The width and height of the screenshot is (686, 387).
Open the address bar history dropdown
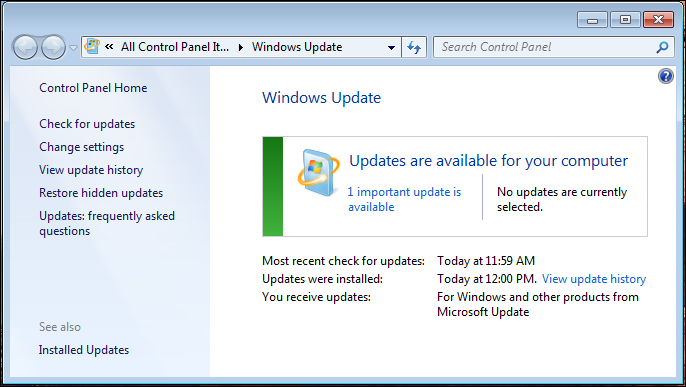coord(391,47)
